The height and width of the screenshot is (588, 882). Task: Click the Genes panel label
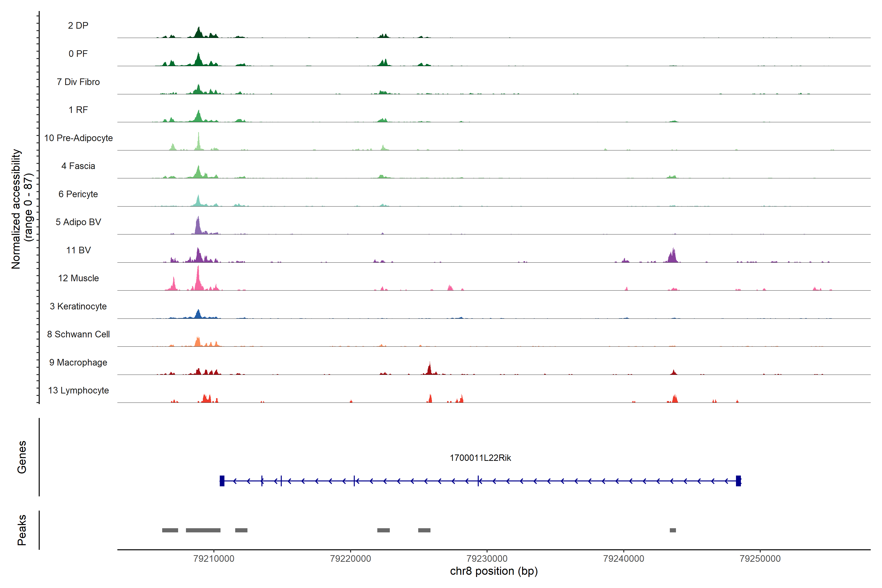click(x=22, y=457)
